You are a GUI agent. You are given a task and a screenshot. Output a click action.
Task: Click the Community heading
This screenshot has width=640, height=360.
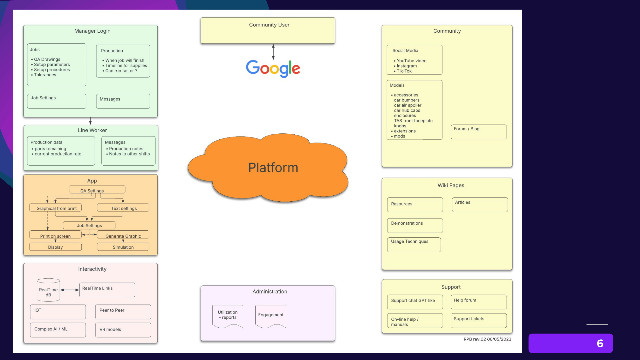(x=447, y=31)
